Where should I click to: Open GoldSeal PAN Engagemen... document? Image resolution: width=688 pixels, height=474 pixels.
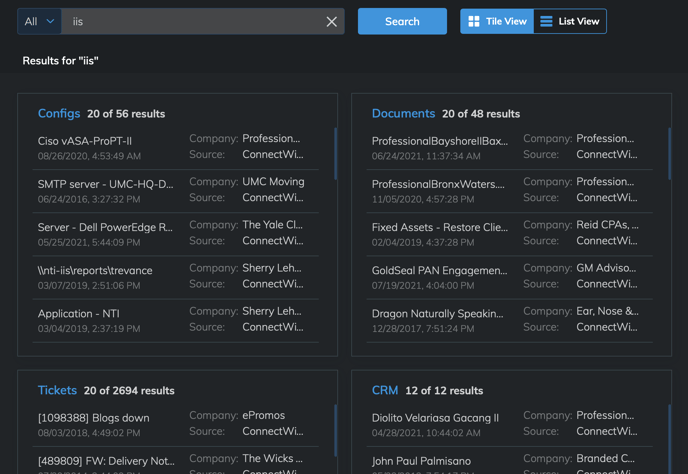point(439,270)
